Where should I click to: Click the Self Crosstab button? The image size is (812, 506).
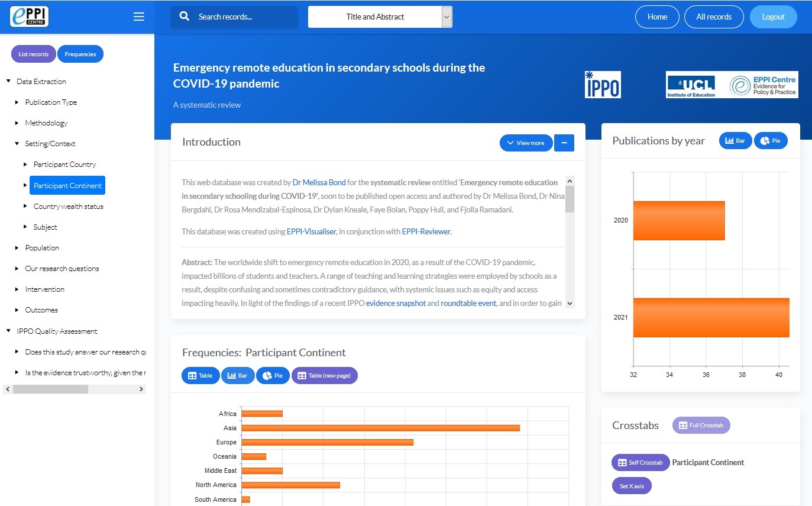point(640,463)
